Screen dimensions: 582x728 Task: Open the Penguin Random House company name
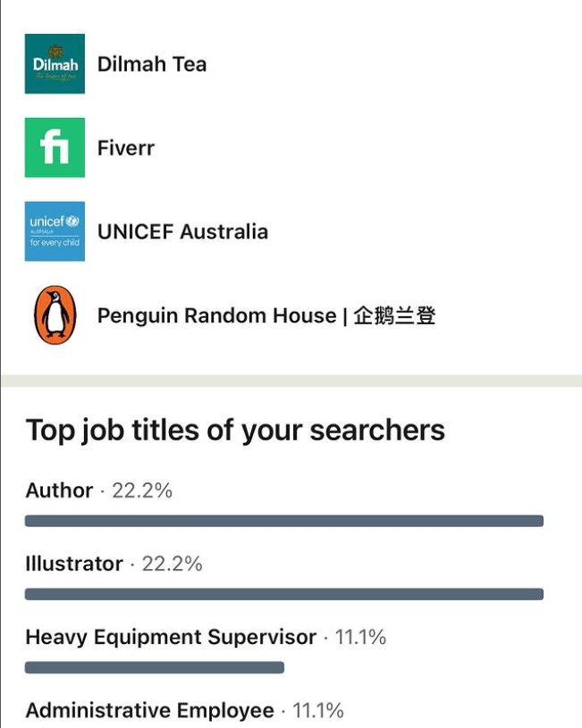tap(266, 315)
